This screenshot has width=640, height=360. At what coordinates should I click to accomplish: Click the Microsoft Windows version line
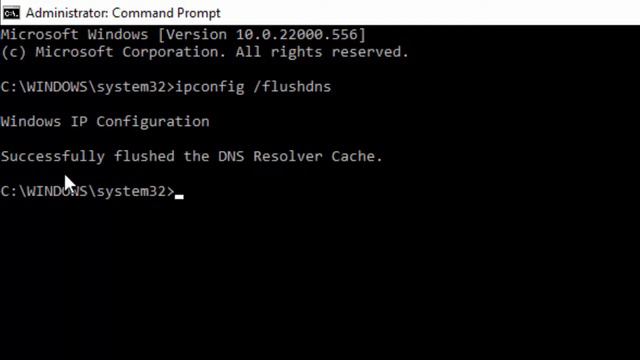[183, 35]
